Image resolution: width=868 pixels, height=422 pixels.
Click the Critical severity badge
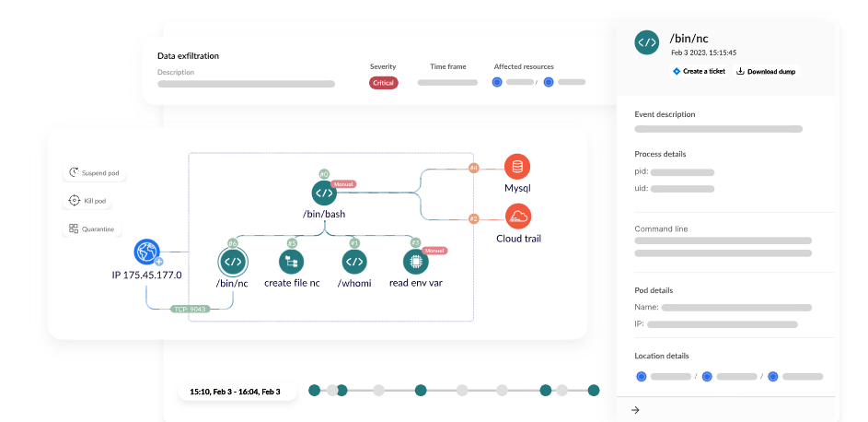pyautogui.click(x=384, y=83)
